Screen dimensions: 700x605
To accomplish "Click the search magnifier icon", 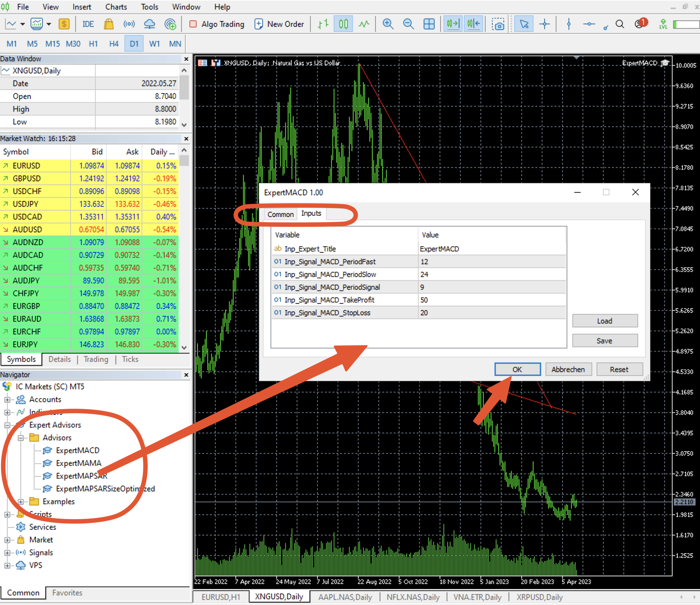I will coord(620,24).
